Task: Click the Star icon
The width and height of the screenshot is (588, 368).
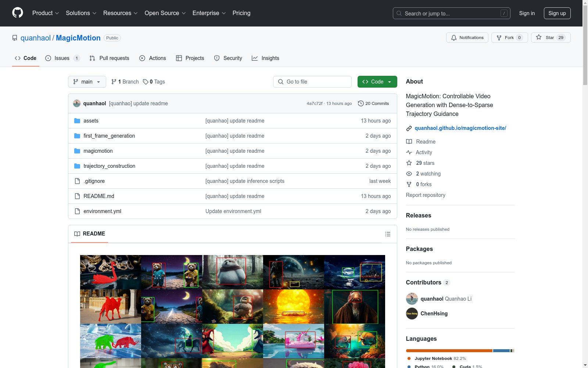Action: point(539,37)
